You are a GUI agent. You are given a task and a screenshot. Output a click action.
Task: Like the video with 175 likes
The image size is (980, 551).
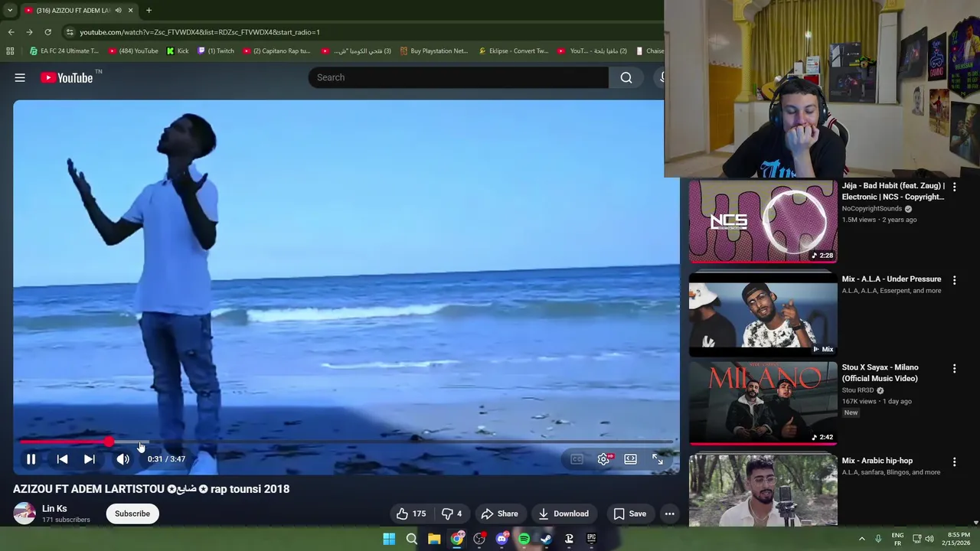coord(411,514)
